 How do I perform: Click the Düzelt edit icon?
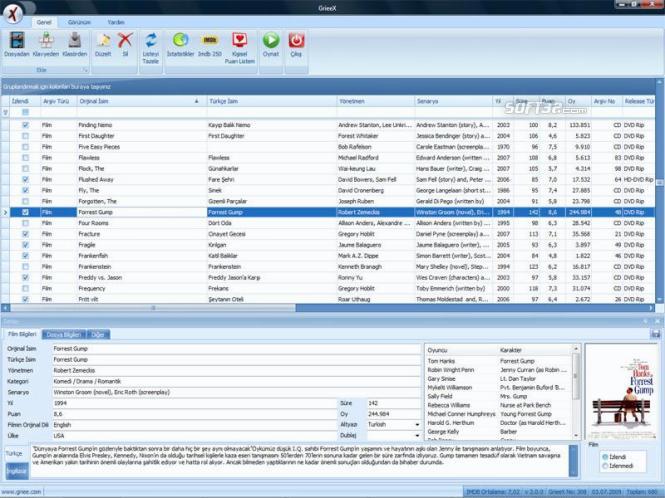tap(103, 40)
